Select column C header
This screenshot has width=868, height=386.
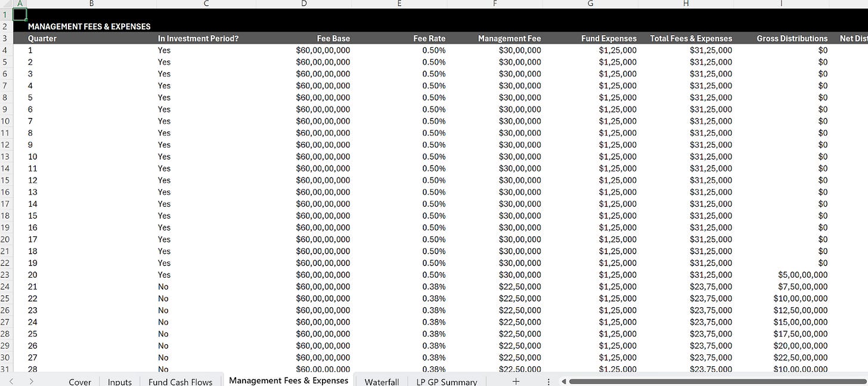[x=206, y=4]
